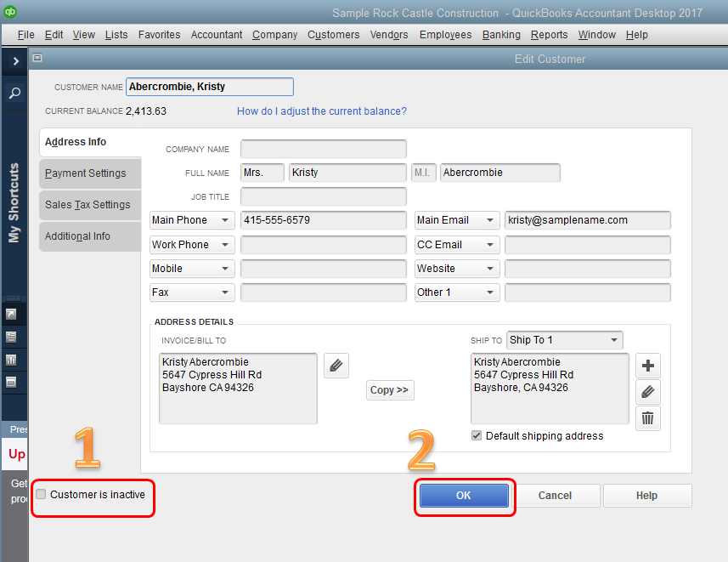Viewport: 728px width, 562px height.
Task: Click Copy >> address button
Action: [x=390, y=390]
